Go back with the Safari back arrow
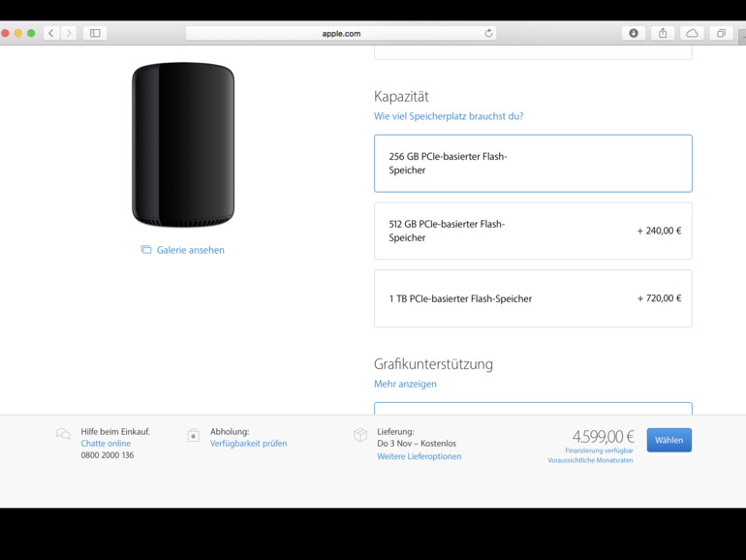The height and width of the screenshot is (560, 746). click(51, 33)
